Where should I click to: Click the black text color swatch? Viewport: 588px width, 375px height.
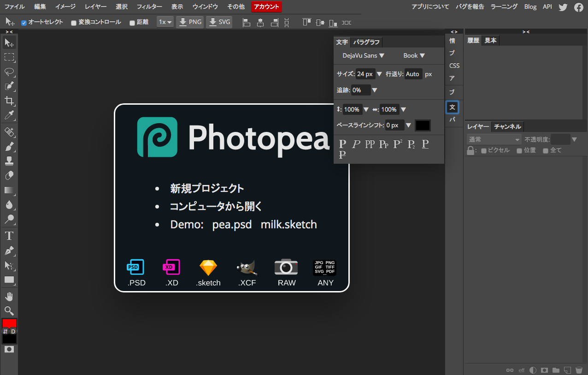pyautogui.click(x=423, y=125)
